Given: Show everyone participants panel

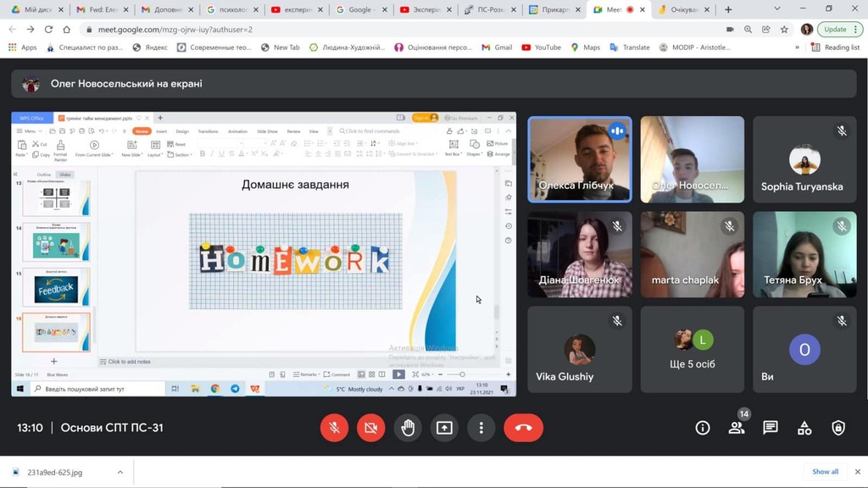Looking at the screenshot, I should coord(737,428).
